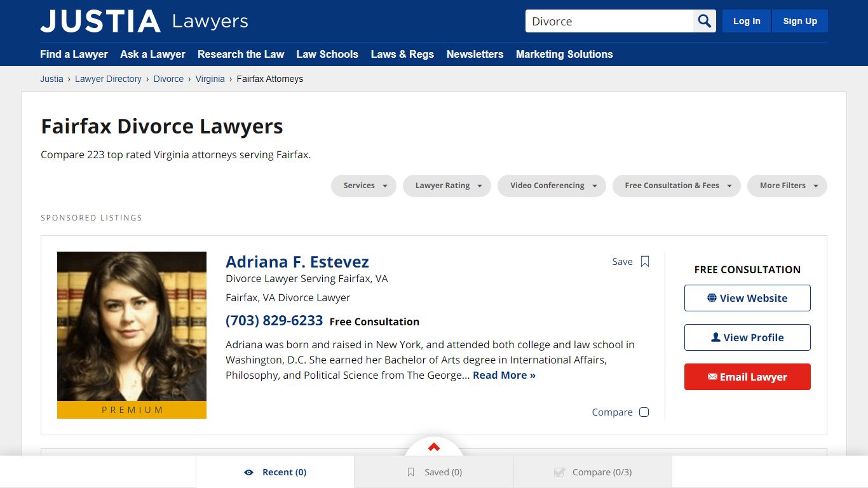
Task: Open Find a Lawyer menu
Action: click(74, 54)
